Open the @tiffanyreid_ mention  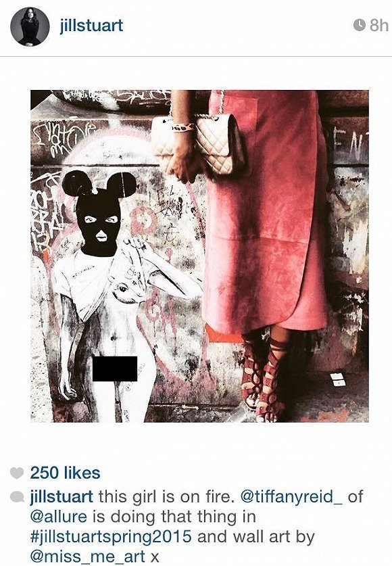291,497
